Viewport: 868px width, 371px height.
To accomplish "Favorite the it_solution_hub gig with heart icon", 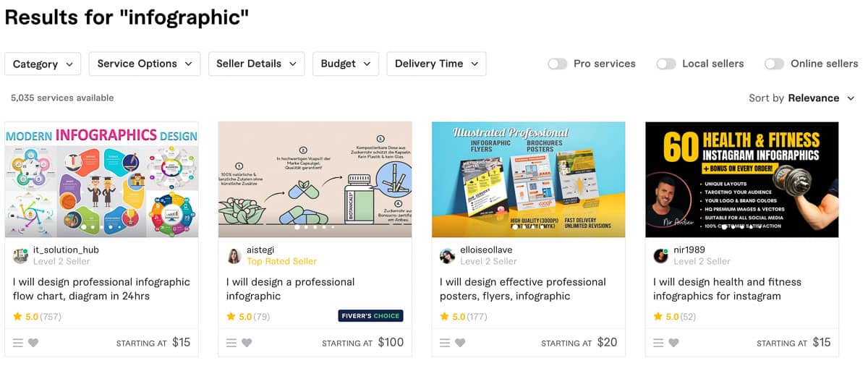I will click(33, 343).
